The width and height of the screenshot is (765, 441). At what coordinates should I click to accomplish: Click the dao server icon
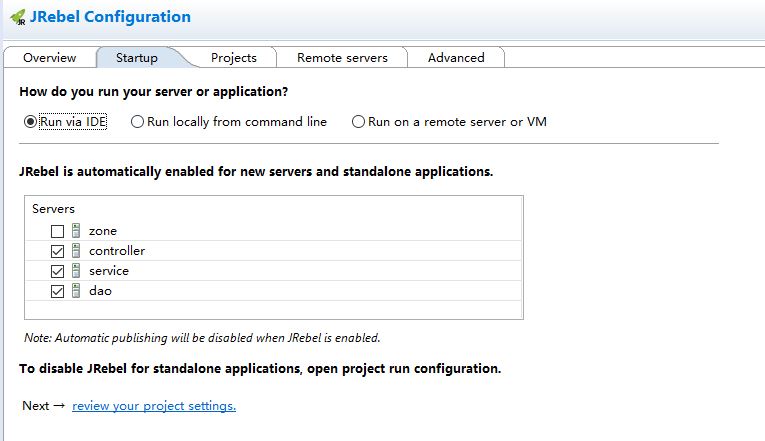(76, 290)
